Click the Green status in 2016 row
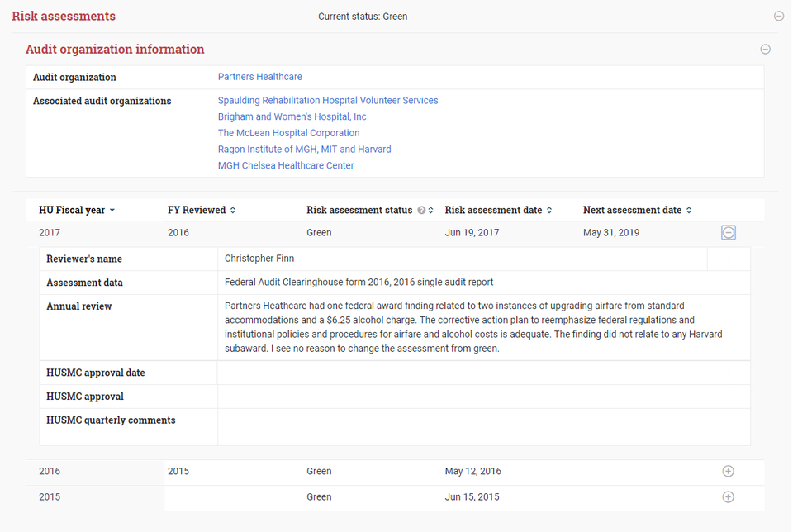Image resolution: width=793 pixels, height=532 pixels. pos(319,472)
